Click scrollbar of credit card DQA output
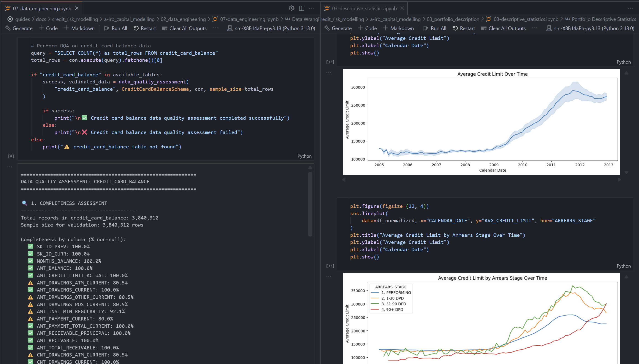 pos(310,204)
